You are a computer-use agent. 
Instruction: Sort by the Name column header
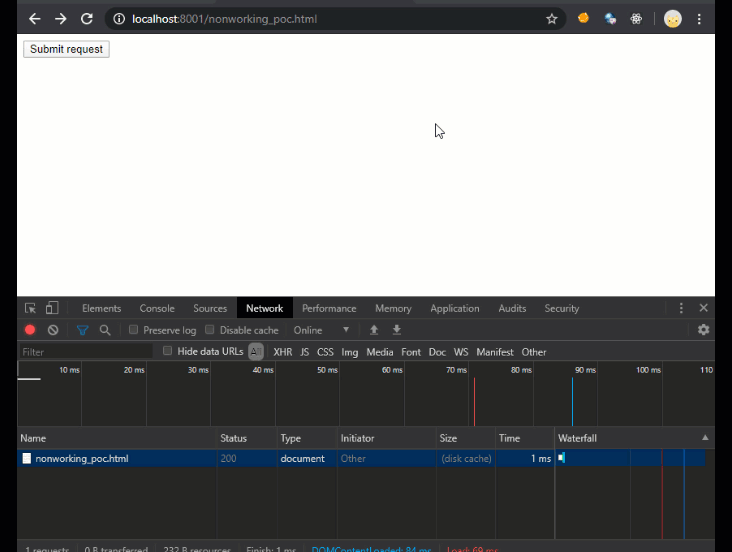[x=117, y=438]
